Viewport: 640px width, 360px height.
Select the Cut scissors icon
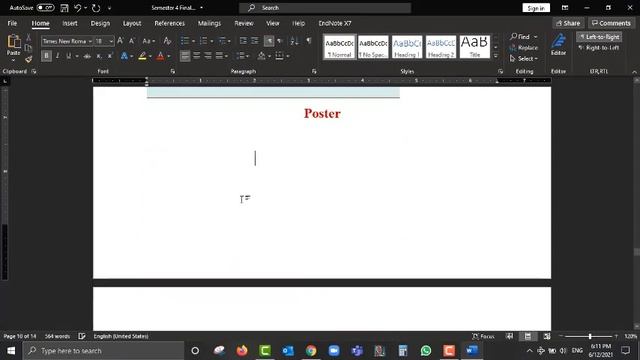28,38
